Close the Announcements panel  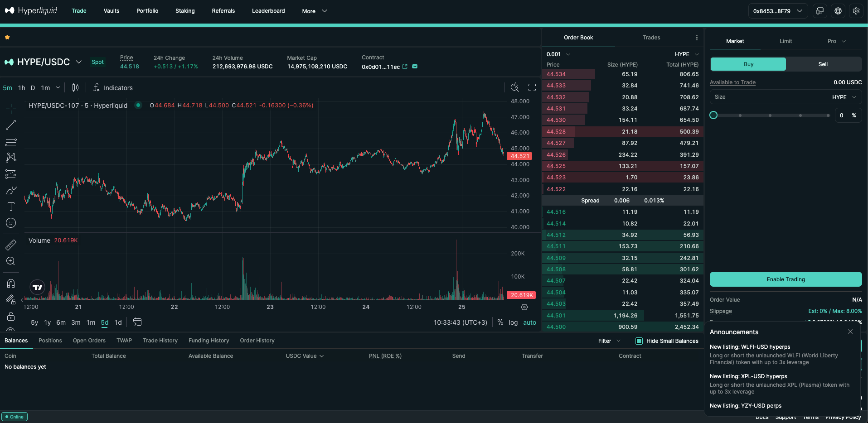coord(850,332)
